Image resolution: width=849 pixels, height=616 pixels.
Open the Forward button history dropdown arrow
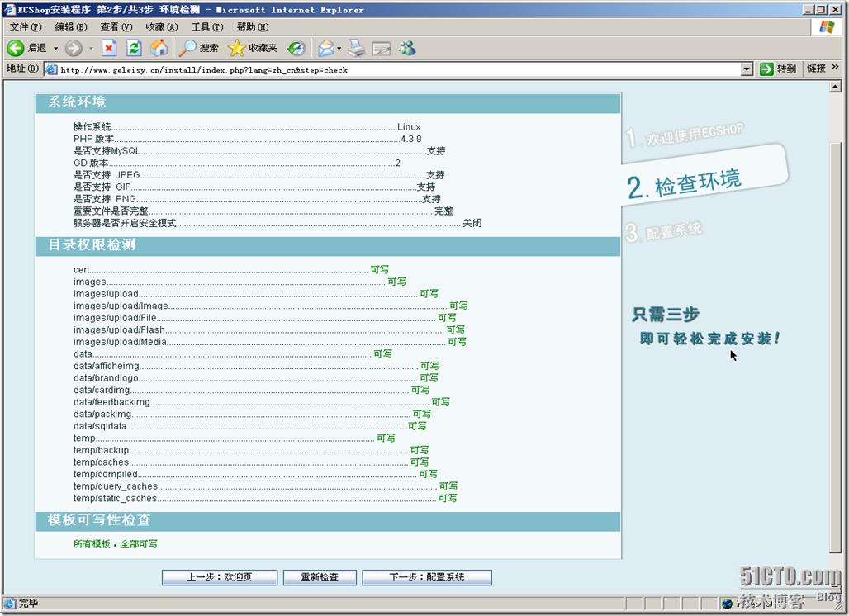(x=91, y=48)
